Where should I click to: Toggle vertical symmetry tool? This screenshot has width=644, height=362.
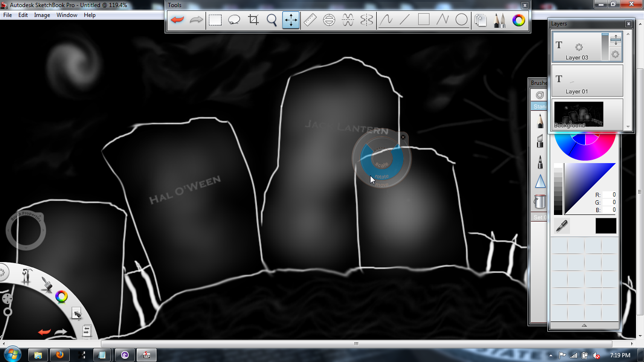point(366,20)
